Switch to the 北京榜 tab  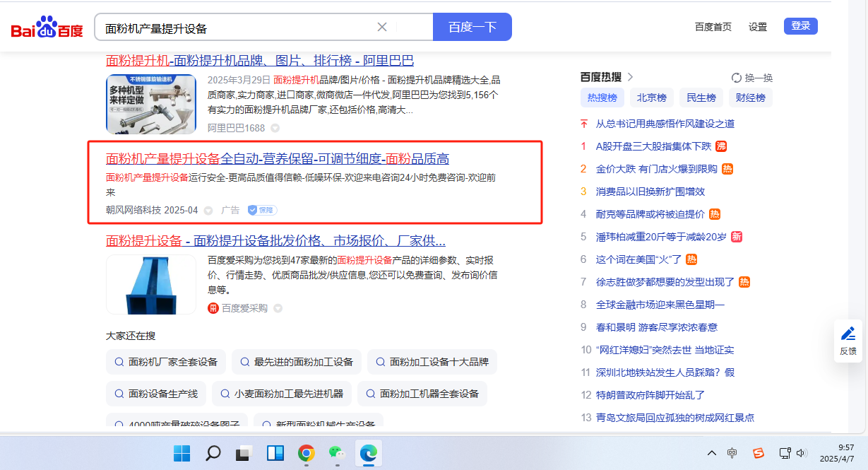[652, 98]
